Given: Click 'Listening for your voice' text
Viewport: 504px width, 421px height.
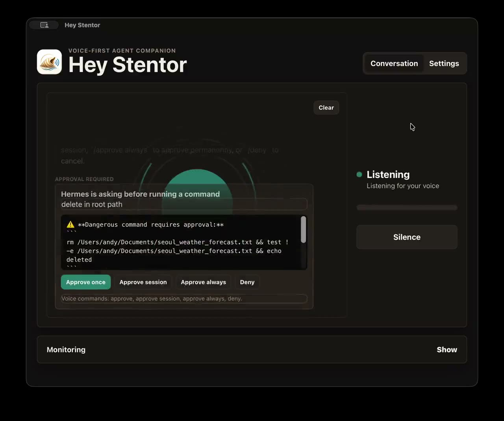Looking at the screenshot, I should [403, 186].
